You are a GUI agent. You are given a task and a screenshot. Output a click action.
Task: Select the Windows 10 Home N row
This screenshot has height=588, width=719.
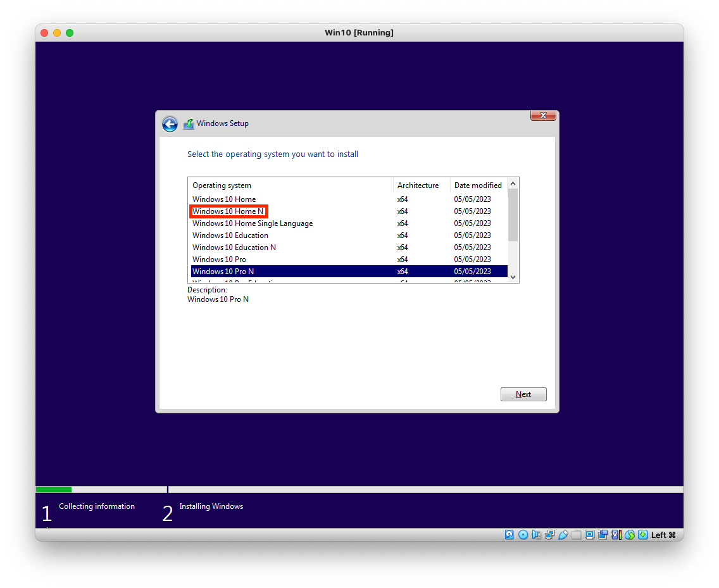coord(349,211)
